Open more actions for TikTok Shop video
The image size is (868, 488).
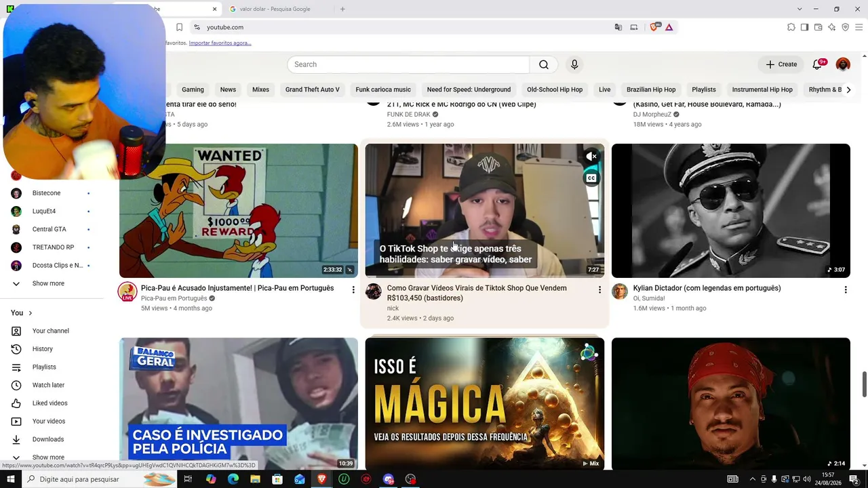[599, 289]
